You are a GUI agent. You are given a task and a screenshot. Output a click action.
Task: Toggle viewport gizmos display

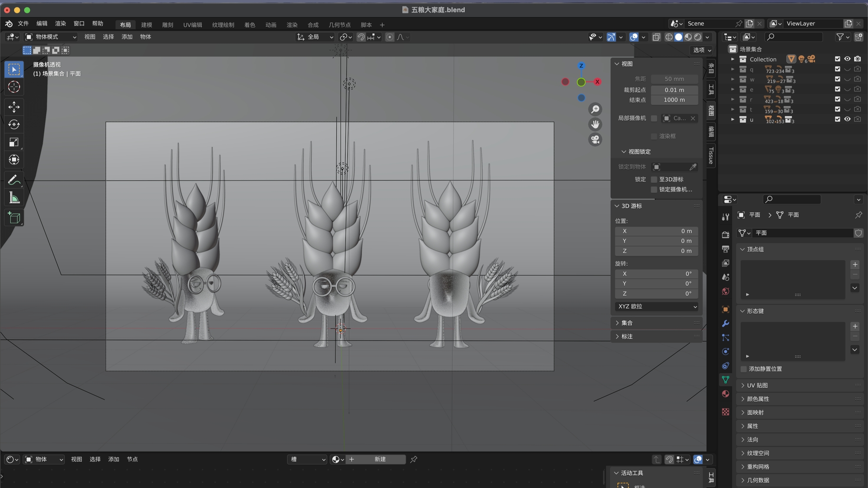(x=611, y=37)
